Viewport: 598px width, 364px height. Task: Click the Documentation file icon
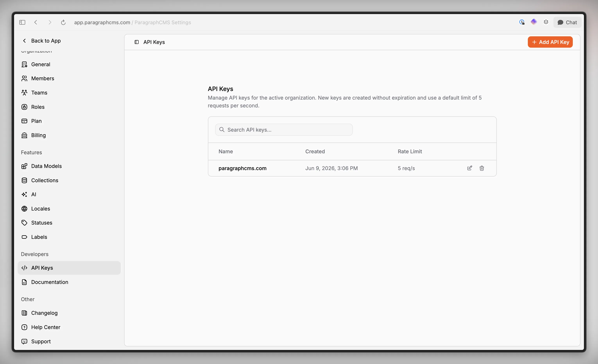24,282
